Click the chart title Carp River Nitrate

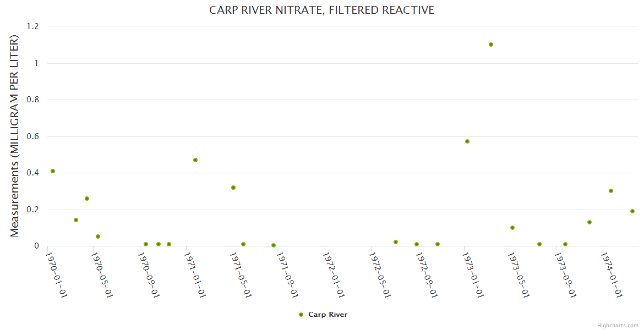click(321, 10)
